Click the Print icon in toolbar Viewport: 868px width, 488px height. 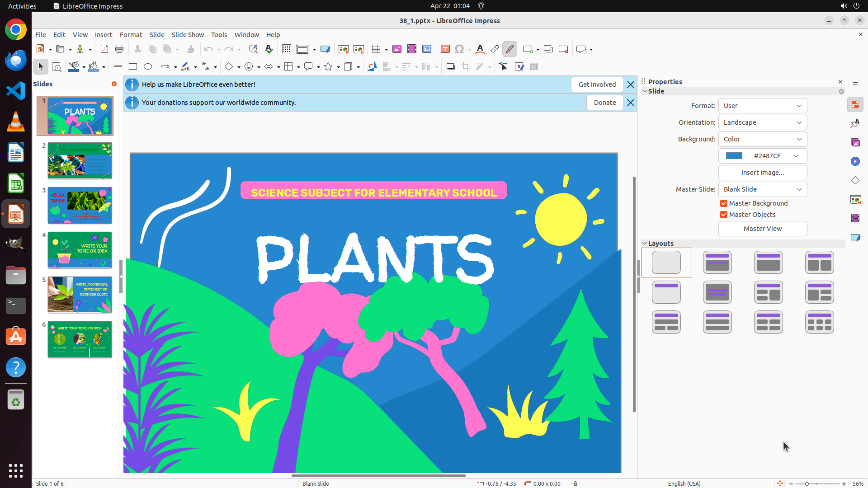click(x=119, y=49)
